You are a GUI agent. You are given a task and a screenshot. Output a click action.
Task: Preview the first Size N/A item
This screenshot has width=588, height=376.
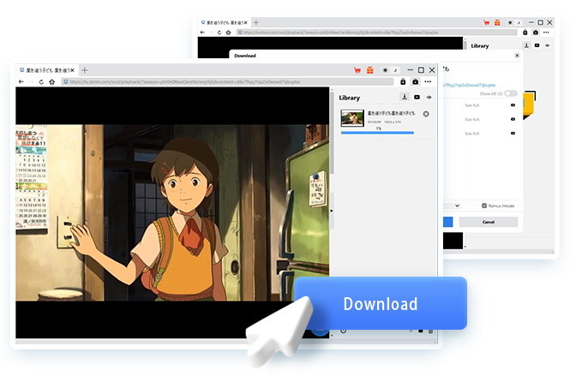tap(513, 105)
